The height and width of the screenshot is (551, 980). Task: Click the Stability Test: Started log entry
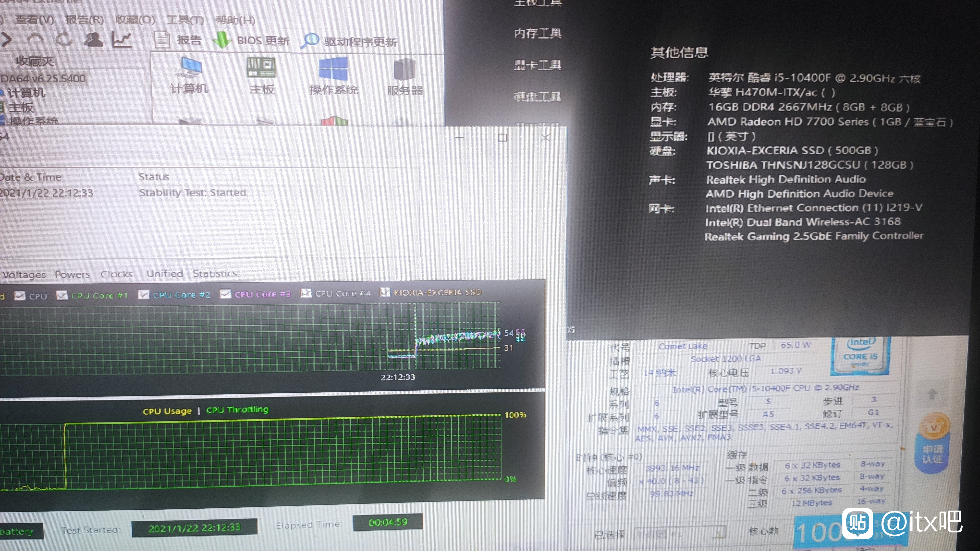pyautogui.click(x=192, y=192)
